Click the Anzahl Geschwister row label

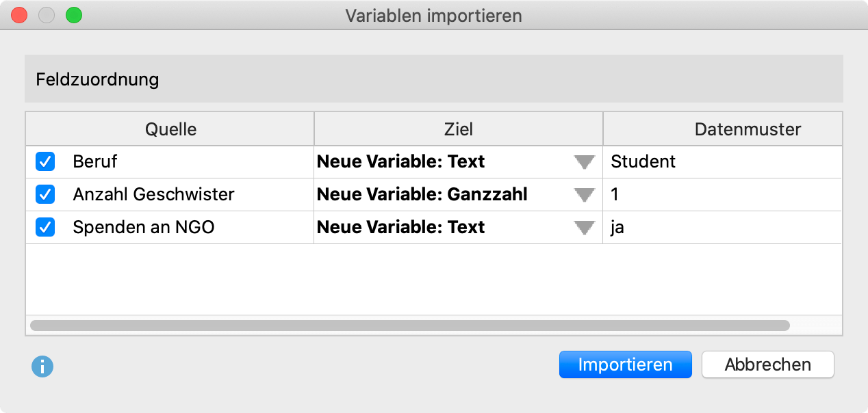pyautogui.click(x=153, y=195)
